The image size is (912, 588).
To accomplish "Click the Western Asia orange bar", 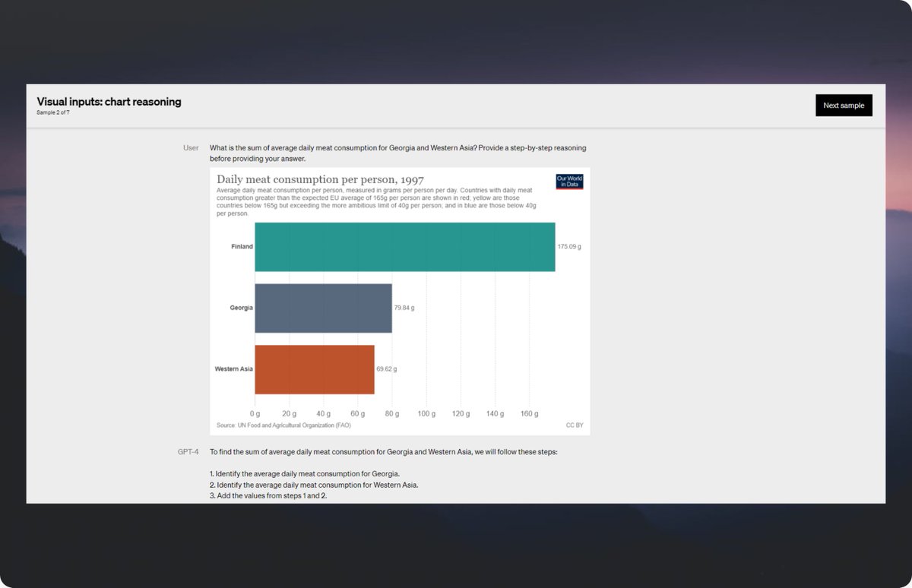I will [x=315, y=369].
